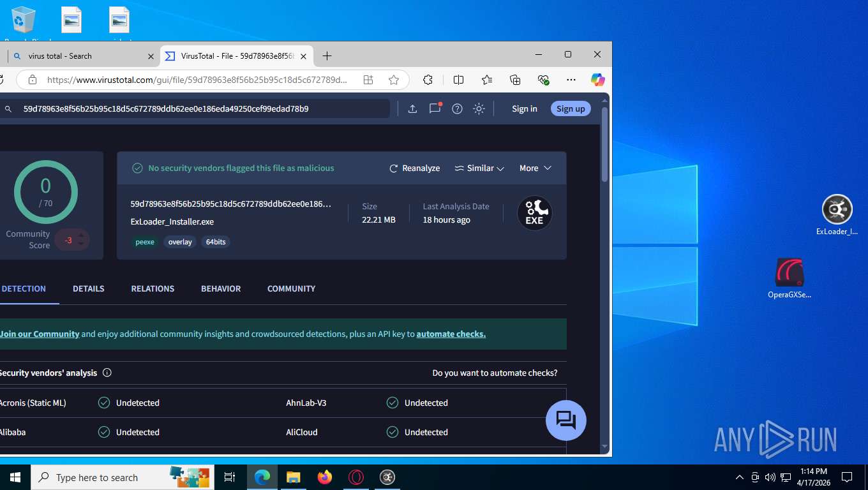The width and height of the screenshot is (868, 490).
Task: Toggle the VirusTotal light/dark theme icon
Action: (479, 109)
